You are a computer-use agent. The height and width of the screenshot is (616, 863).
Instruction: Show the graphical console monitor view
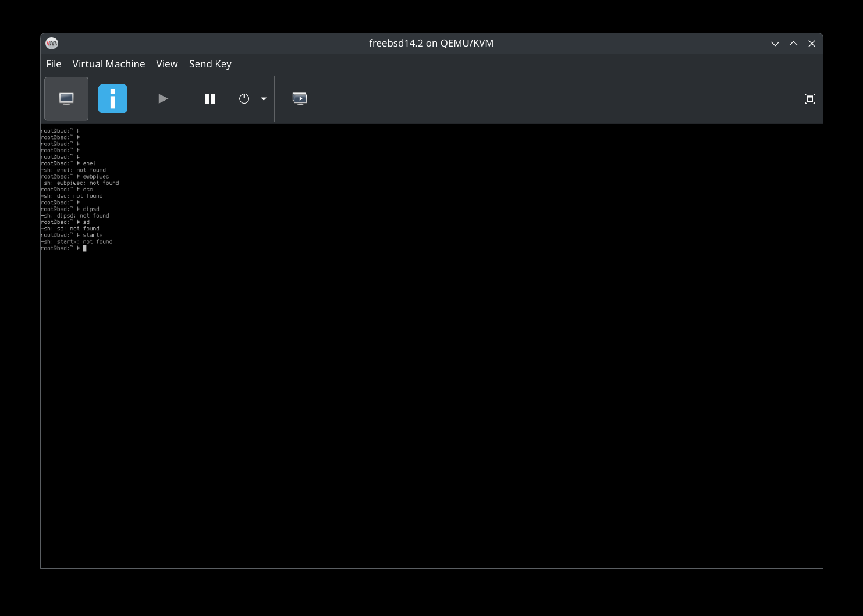coord(66,99)
